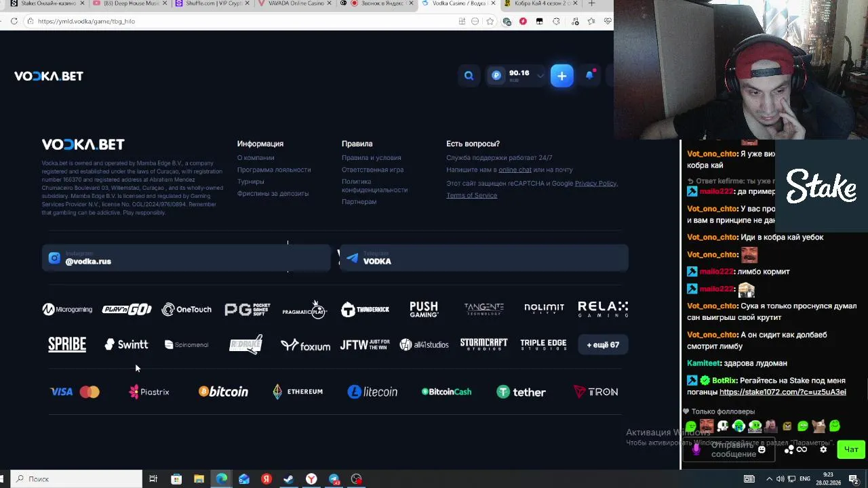Click the blue plus deposit button

(561, 76)
